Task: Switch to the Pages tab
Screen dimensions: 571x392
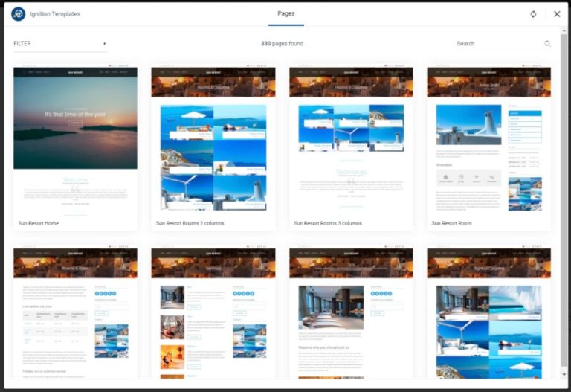Action: coord(285,13)
